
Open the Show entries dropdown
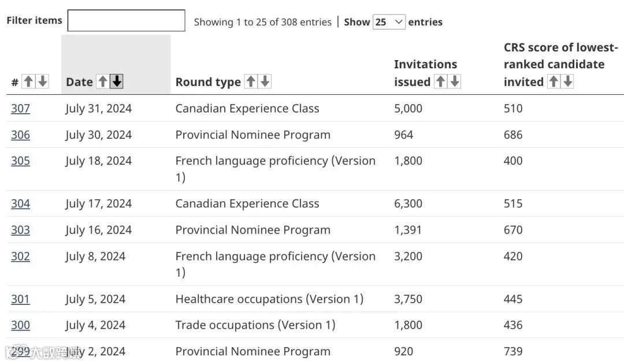[389, 22]
